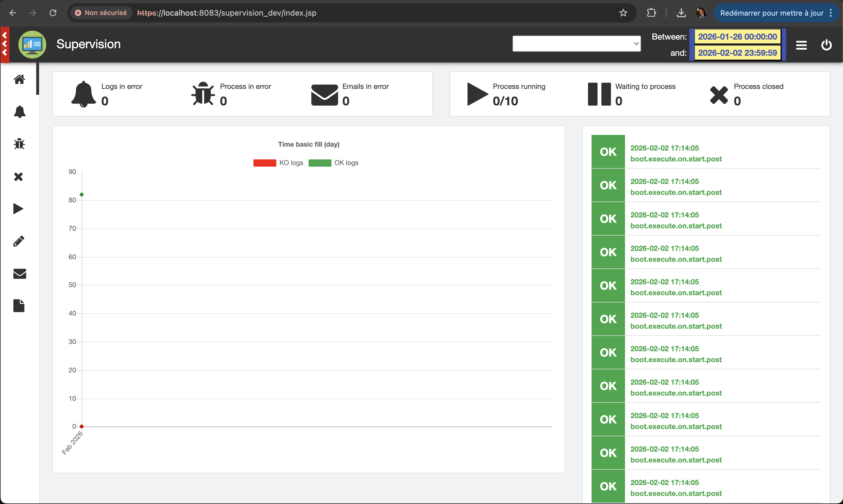Click the power logout icon in header
This screenshot has width=843, height=504.
[x=826, y=45]
